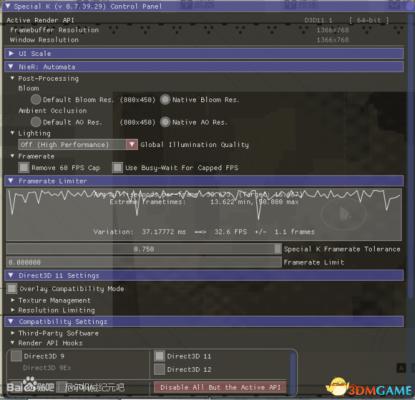The width and height of the screenshot is (415, 400).
Task: Select Native Bloom Res. radio button
Action: 165,99
